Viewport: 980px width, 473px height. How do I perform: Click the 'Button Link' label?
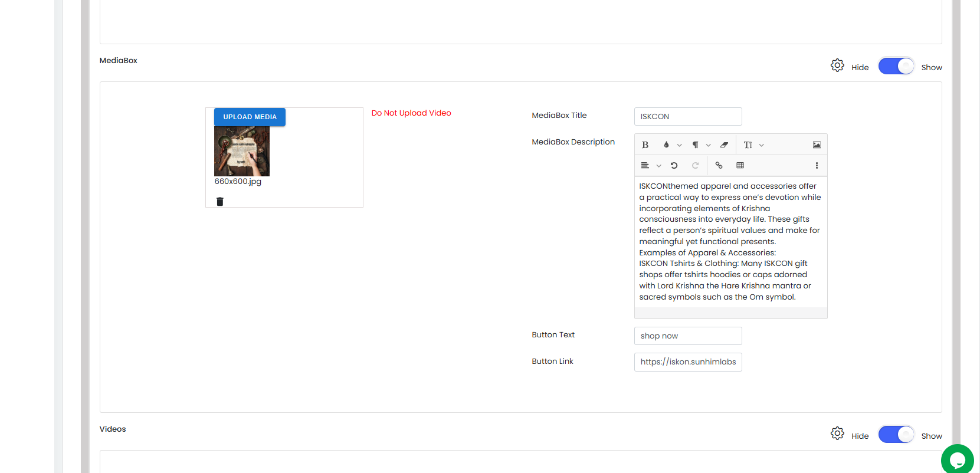(553, 362)
